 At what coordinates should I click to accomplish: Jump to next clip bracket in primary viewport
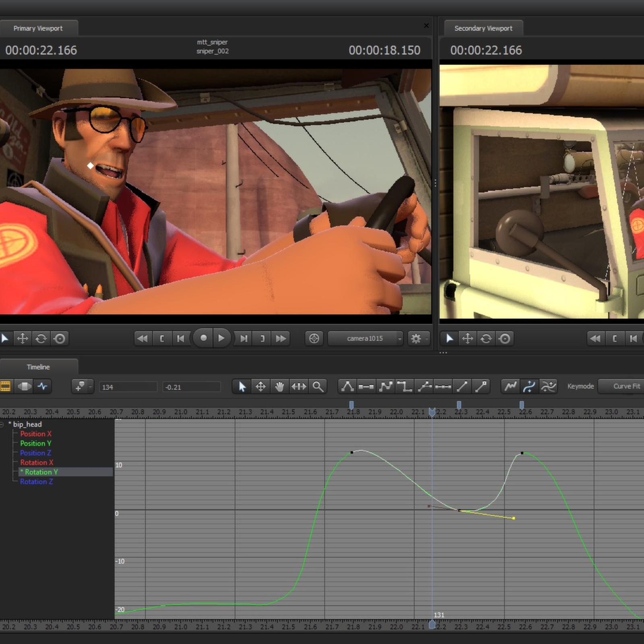pyautogui.click(x=262, y=339)
